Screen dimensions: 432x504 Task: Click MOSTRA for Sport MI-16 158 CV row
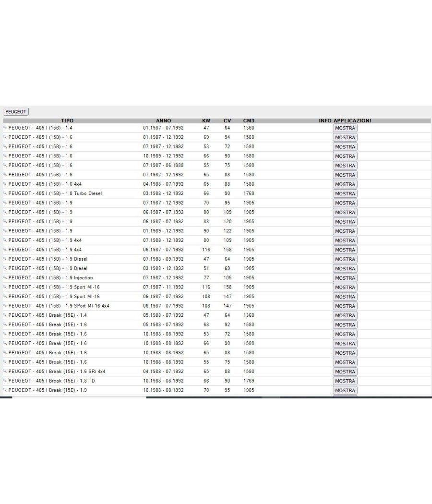point(345,287)
